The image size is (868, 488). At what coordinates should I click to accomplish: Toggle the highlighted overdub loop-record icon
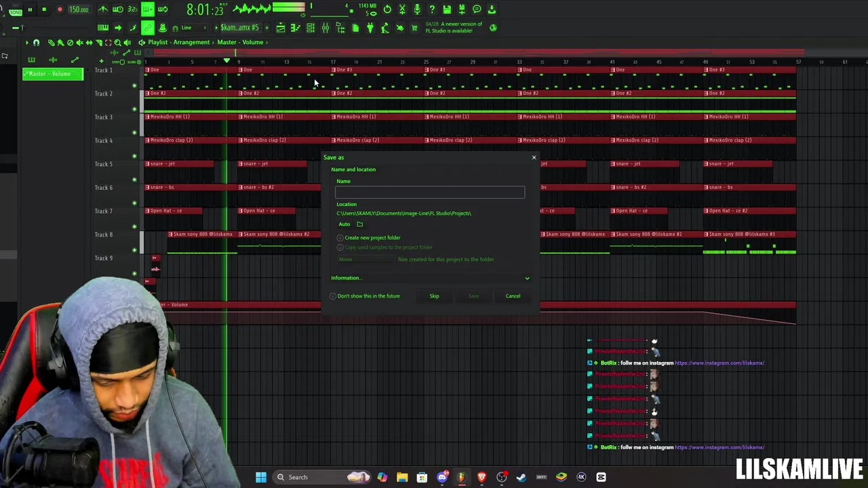(x=148, y=9)
